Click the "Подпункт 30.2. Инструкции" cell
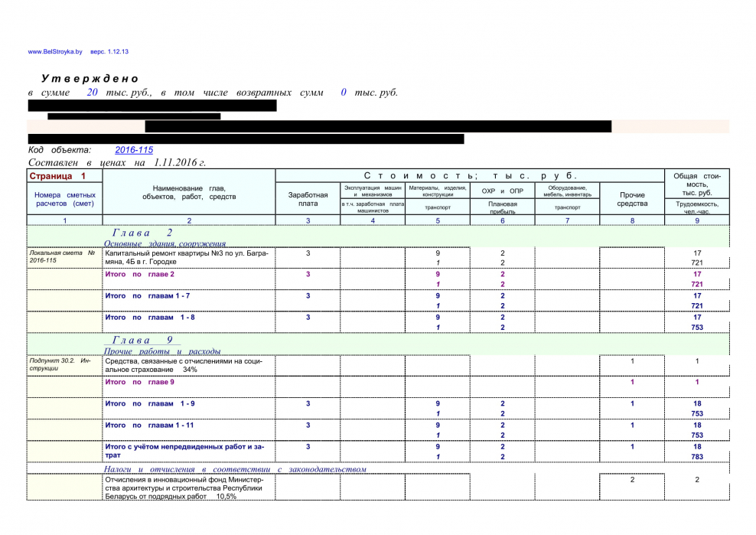 point(64,364)
